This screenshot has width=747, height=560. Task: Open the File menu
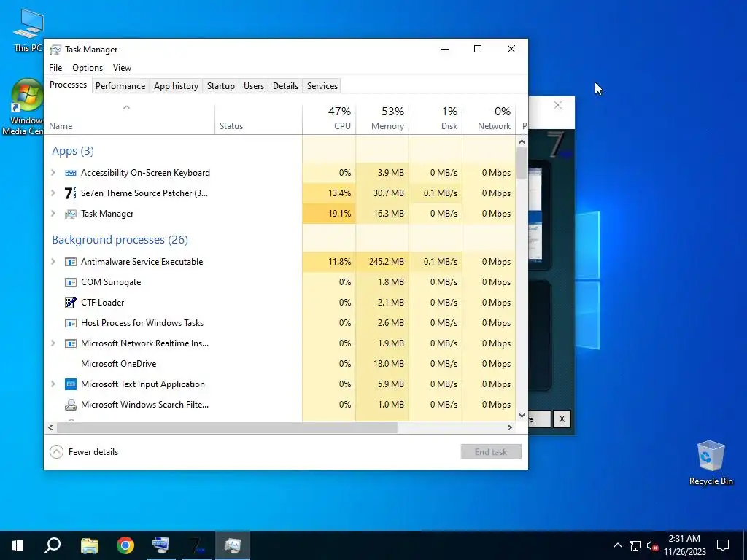(x=55, y=68)
